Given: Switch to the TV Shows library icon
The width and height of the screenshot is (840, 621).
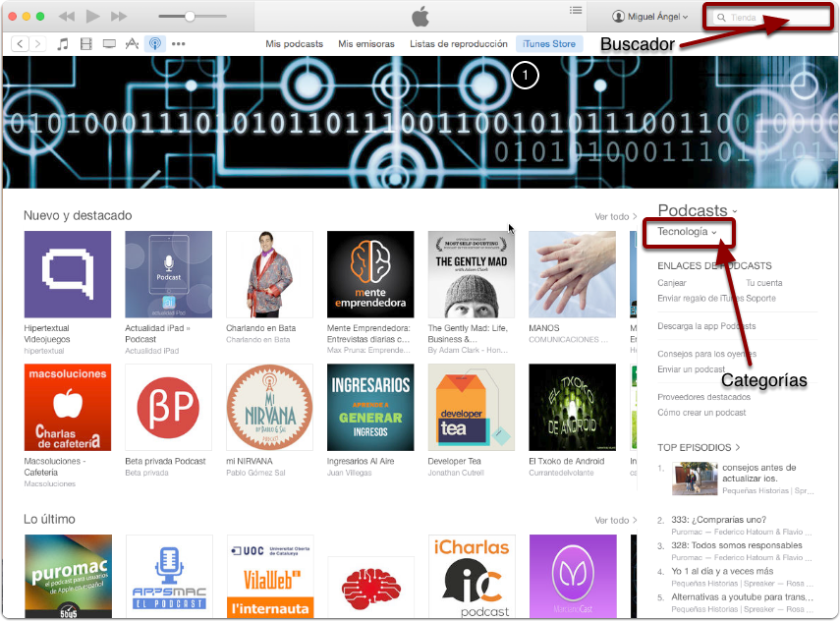Looking at the screenshot, I should [x=109, y=44].
